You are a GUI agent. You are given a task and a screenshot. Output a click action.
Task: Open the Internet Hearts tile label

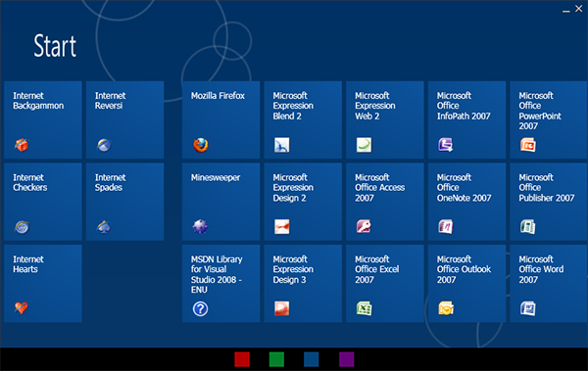pyautogui.click(x=28, y=264)
